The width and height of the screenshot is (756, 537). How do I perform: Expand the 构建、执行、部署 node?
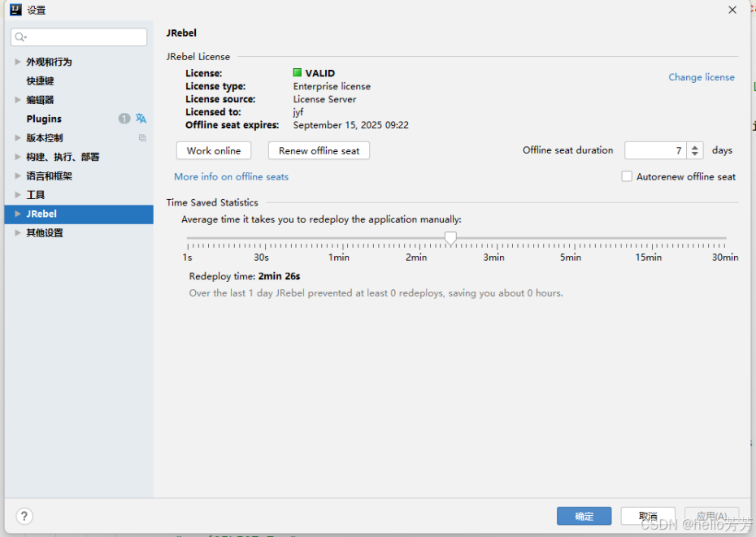click(x=17, y=157)
